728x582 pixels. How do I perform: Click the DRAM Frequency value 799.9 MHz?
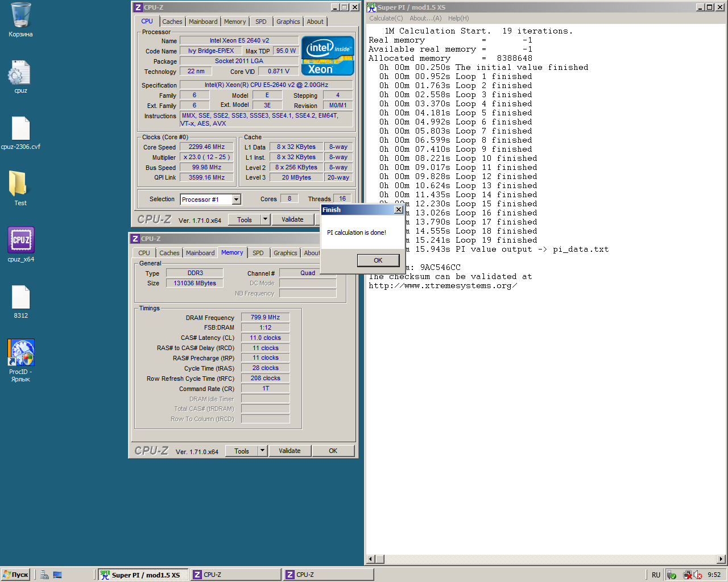[265, 317]
